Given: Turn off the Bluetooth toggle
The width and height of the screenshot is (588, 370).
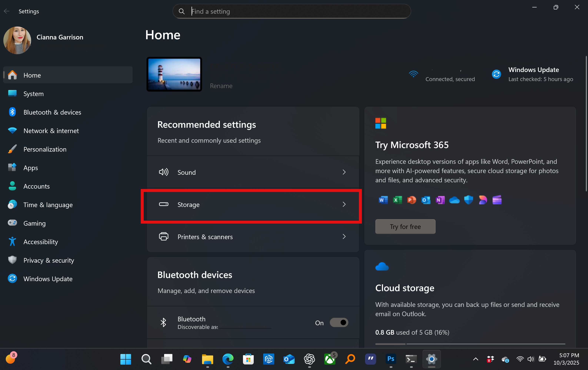Looking at the screenshot, I should (x=339, y=323).
